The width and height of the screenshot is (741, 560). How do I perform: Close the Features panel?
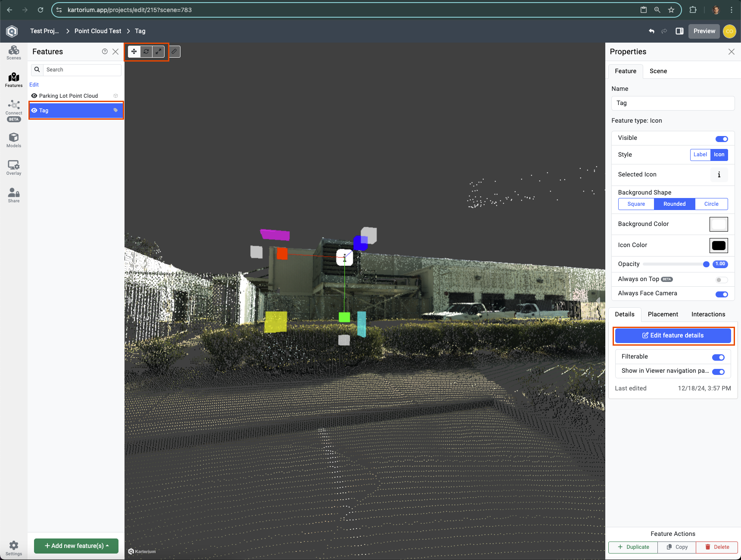(x=115, y=52)
